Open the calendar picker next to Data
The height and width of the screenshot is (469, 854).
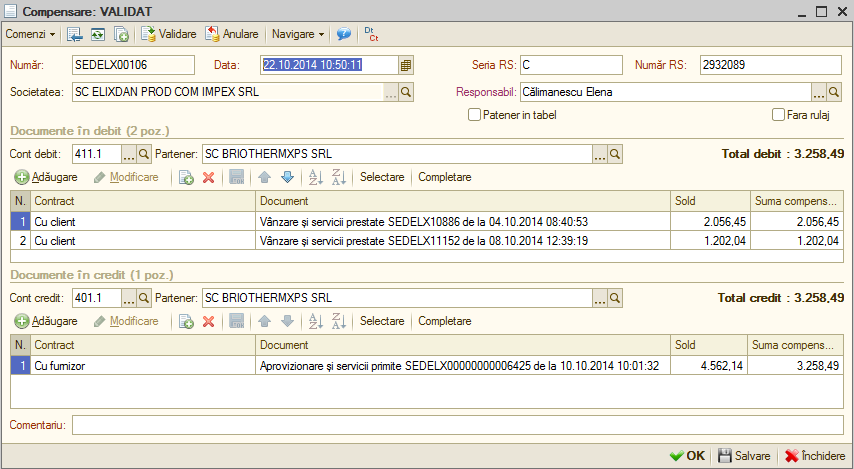tap(405, 65)
